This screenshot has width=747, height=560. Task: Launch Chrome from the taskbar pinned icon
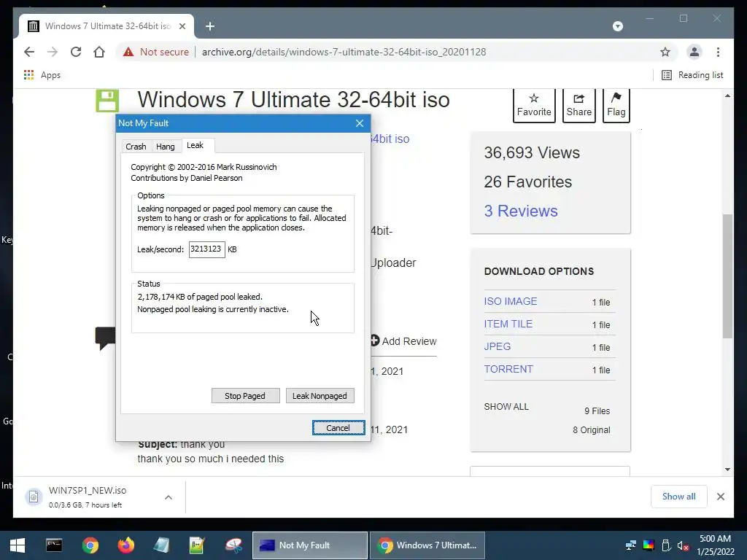(90, 545)
